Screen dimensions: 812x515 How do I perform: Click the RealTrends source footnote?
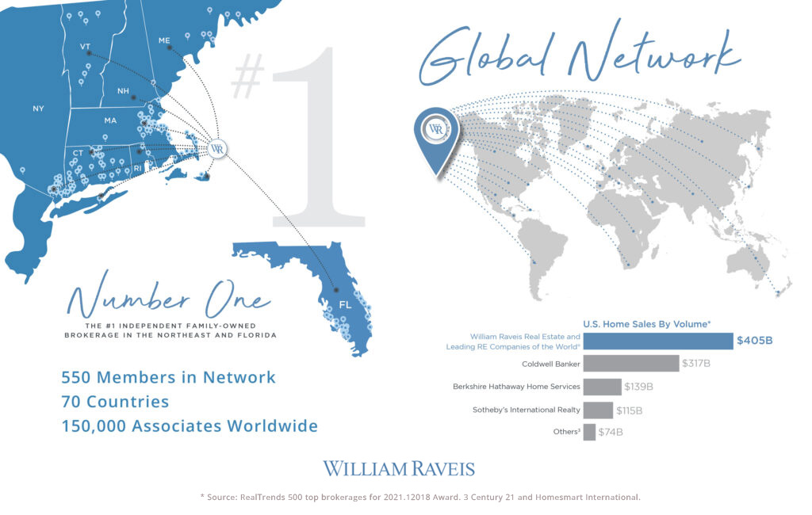pyautogui.click(x=420, y=498)
